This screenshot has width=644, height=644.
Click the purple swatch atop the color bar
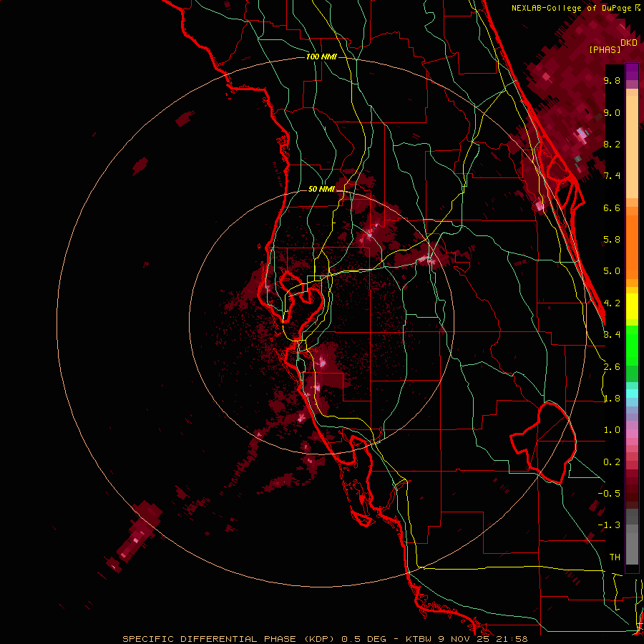(x=632, y=72)
